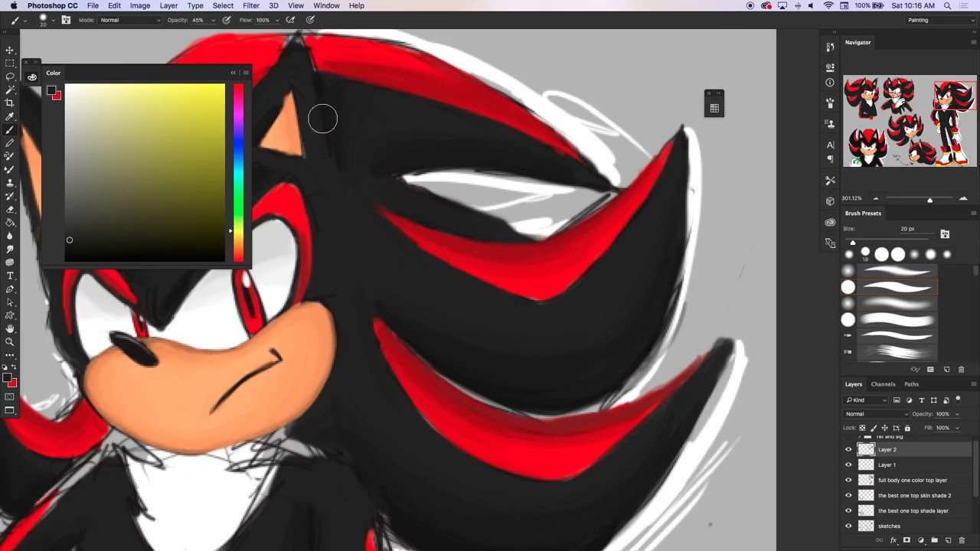This screenshot has height=551, width=980.
Task: Click the Navigator zoom slider
Action: (920, 200)
